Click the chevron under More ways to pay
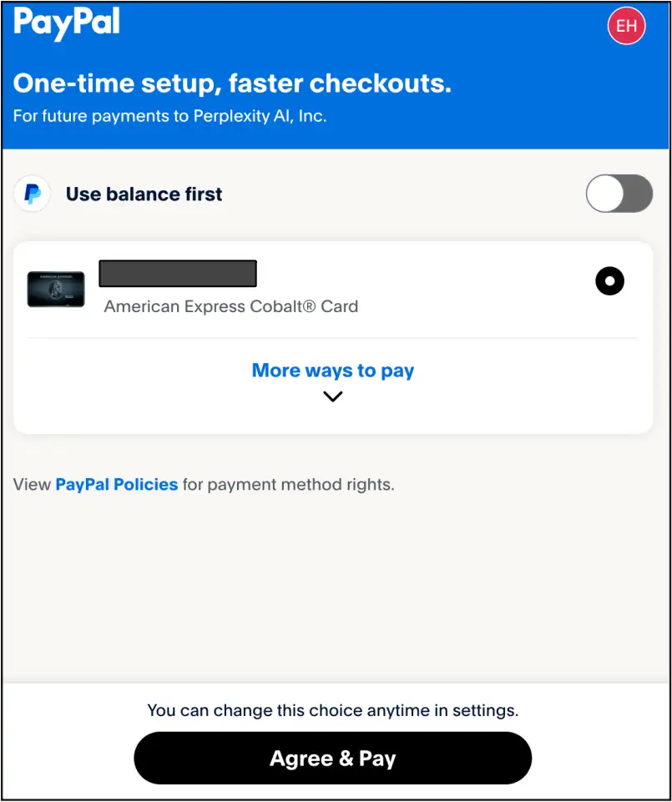 tap(332, 397)
